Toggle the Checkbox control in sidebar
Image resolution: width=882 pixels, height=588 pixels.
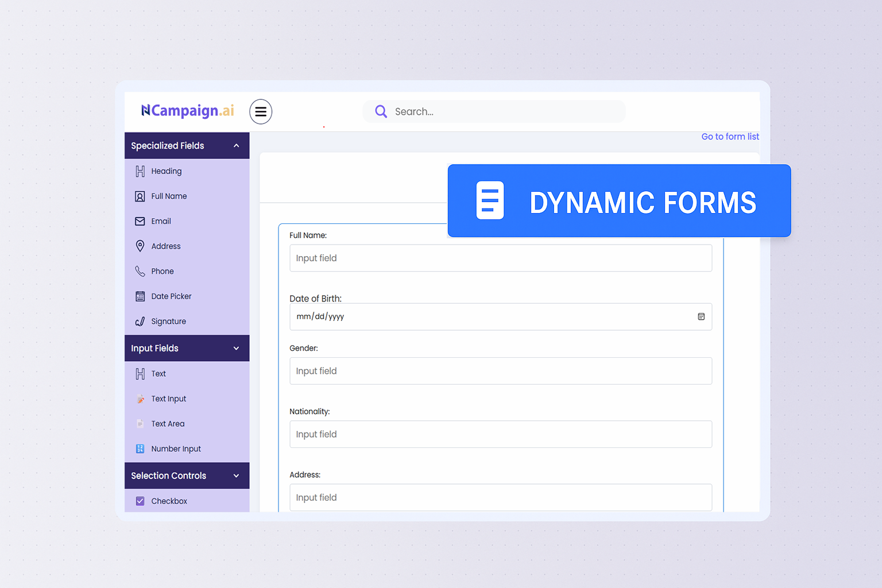[x=140, y=501]
